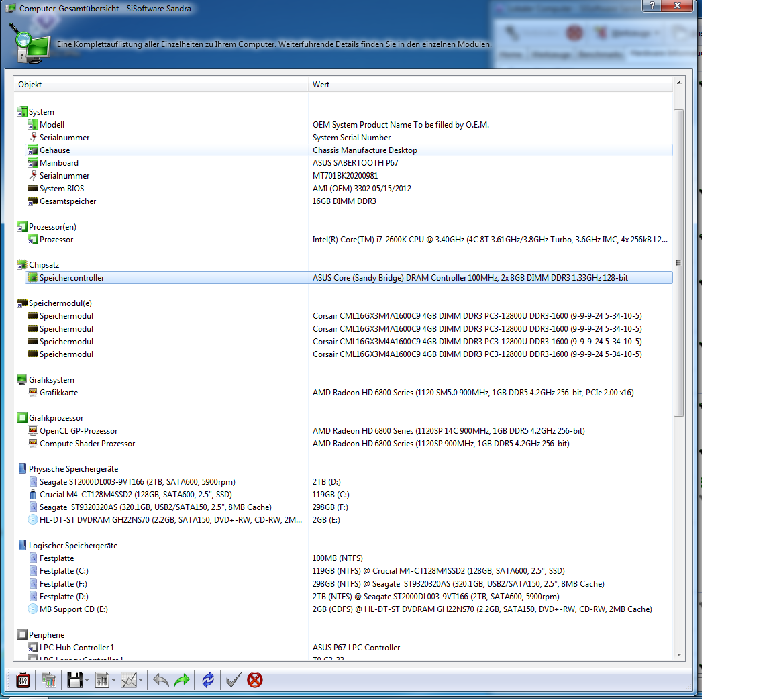Select the Gehäuse row icon
Screen dimensions: 773x700
tap(32, 150)
